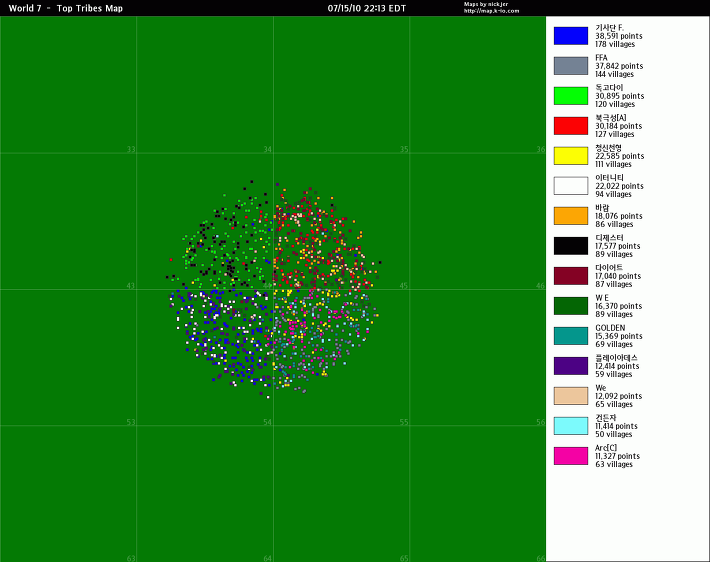Click the '127 villages' text
This screenshot has width=710, height=562.
point(614,134)
